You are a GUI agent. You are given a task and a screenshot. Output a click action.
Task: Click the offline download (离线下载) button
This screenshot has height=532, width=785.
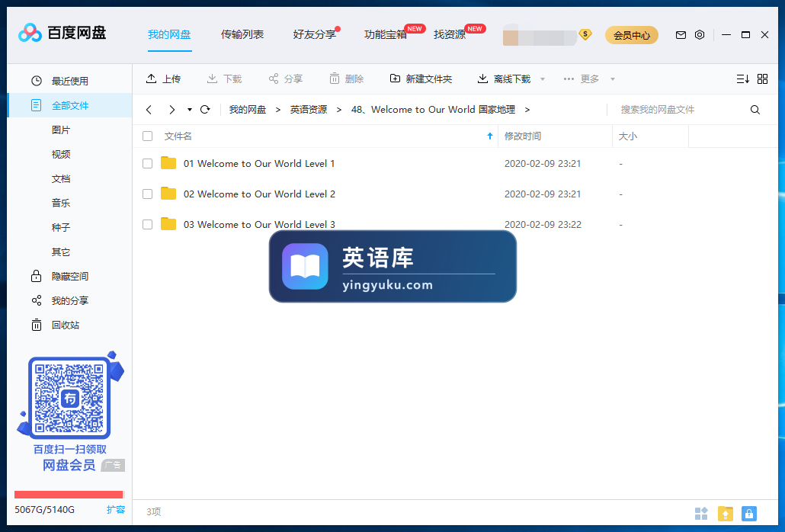tap(504, 79)
